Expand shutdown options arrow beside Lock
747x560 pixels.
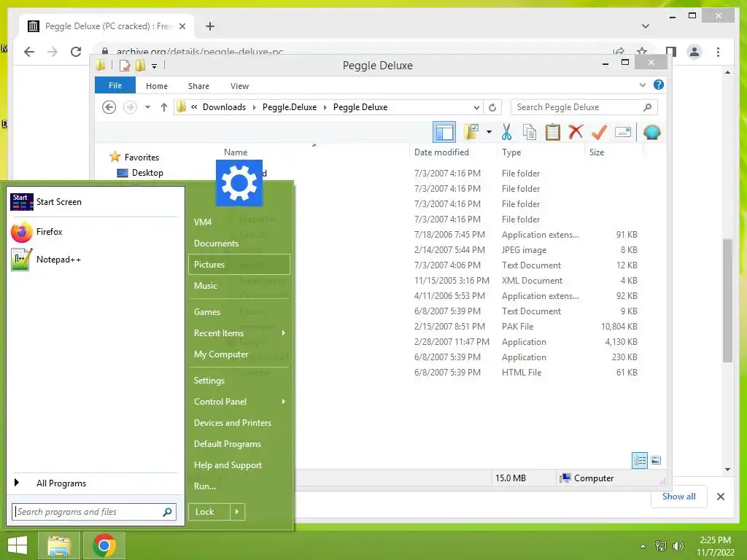237,512
